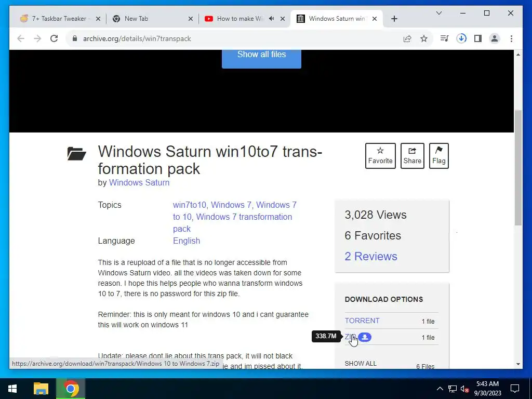Share this page using the toolbar share icon
This screenshot has height=399, width=532.
[407, 38]
